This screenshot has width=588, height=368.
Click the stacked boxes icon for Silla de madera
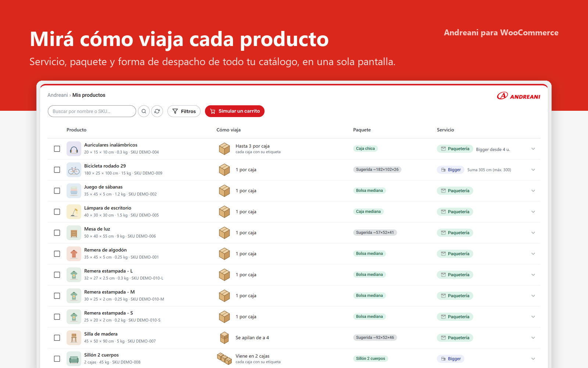point(224,337)
